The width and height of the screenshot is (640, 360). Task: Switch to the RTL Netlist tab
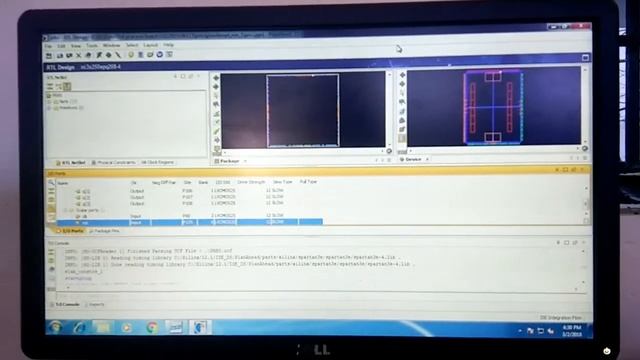pyautogui.click(x=71, y=162)
